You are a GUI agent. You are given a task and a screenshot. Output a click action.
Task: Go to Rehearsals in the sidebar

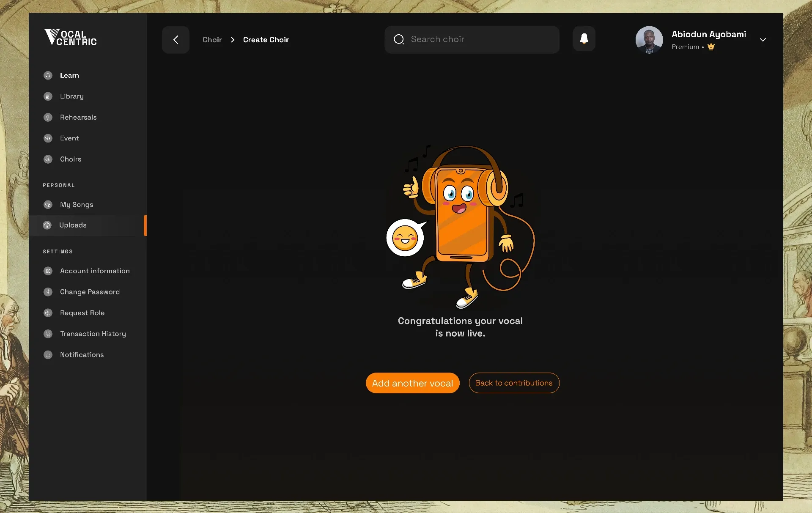click(78, 117)
